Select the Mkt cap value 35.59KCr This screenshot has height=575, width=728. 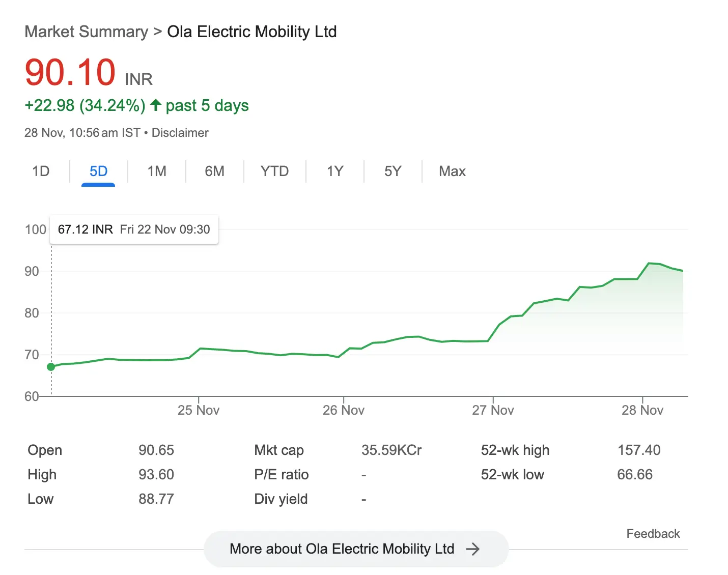391,450
